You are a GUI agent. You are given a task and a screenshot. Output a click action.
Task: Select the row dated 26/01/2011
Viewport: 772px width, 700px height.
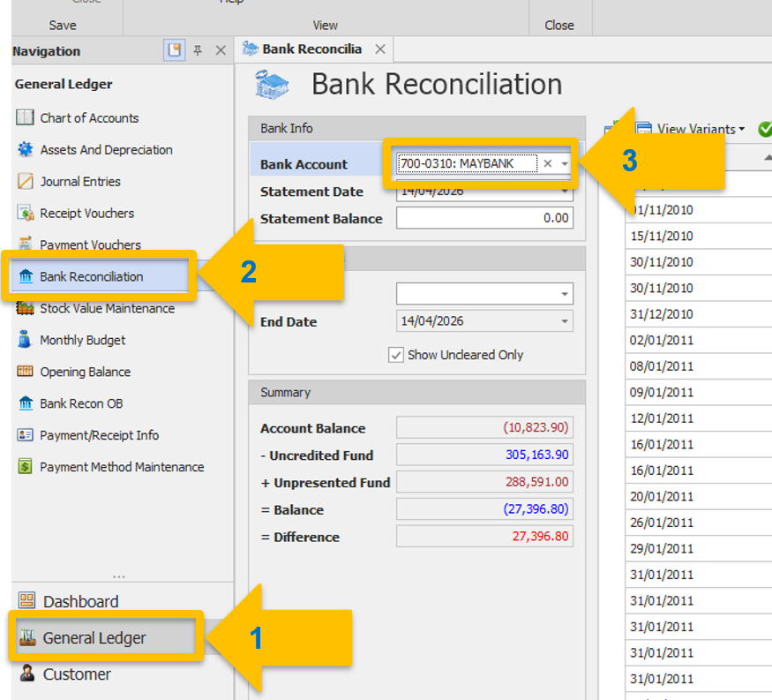click(698, 523)
